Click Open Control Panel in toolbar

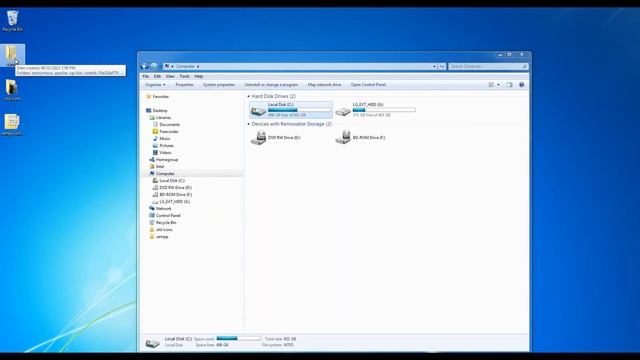point(368,85)
